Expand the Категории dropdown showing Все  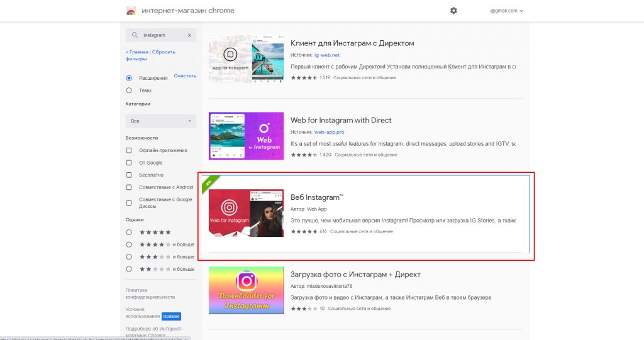tap(160, 121)
